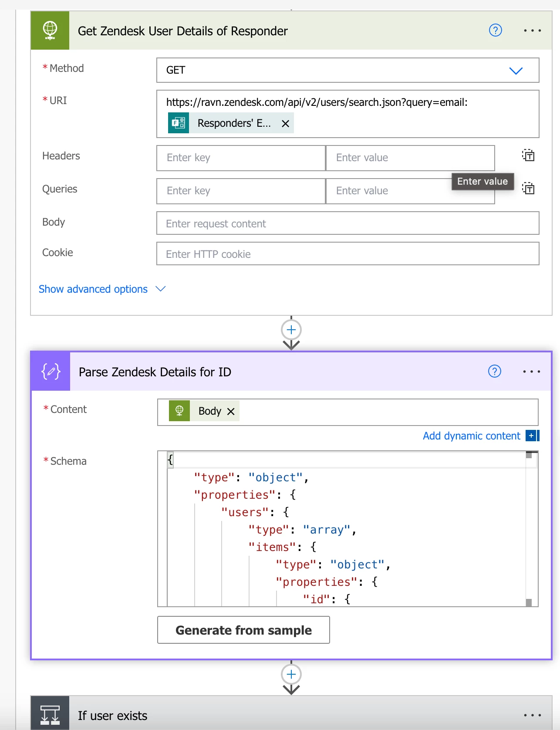Click Generate from sample button
The width and height of the screenshot is (560, 730).
[x=243, y=630]
